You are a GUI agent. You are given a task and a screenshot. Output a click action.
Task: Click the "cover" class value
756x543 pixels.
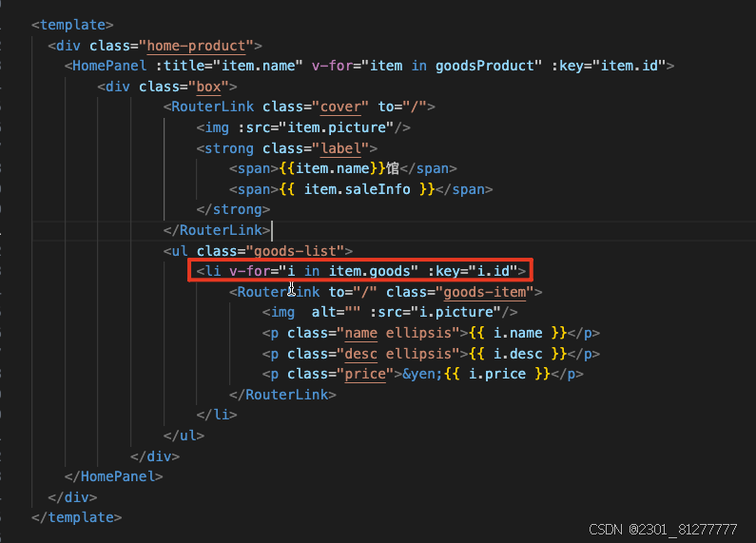click(340, 107)
